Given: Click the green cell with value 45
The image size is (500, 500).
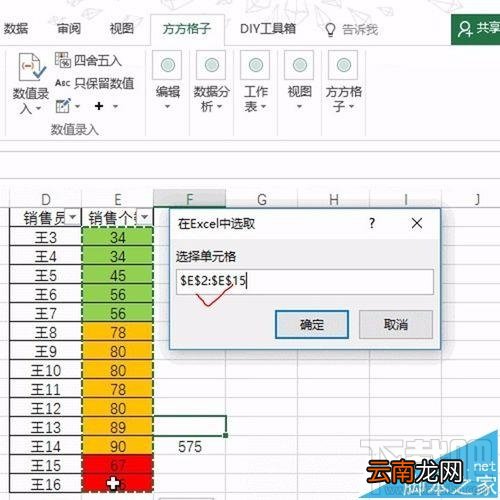Looking at the screenshot, I should pyautogui.click(x=118, y=275).
